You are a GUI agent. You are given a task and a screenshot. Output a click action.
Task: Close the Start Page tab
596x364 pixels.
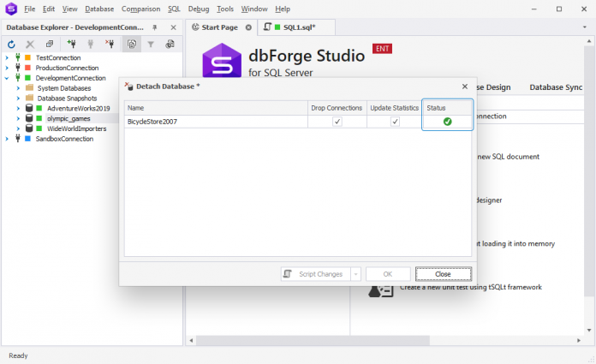point(248,27)
